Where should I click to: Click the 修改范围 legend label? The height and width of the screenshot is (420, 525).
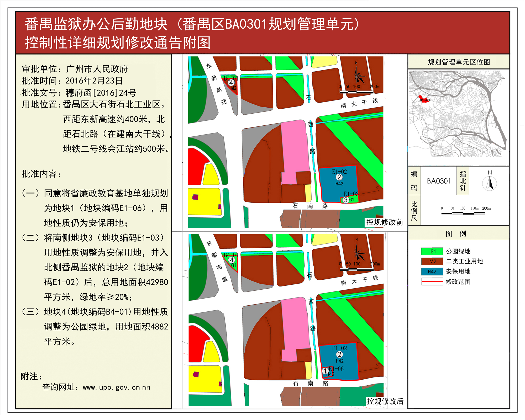458,282
